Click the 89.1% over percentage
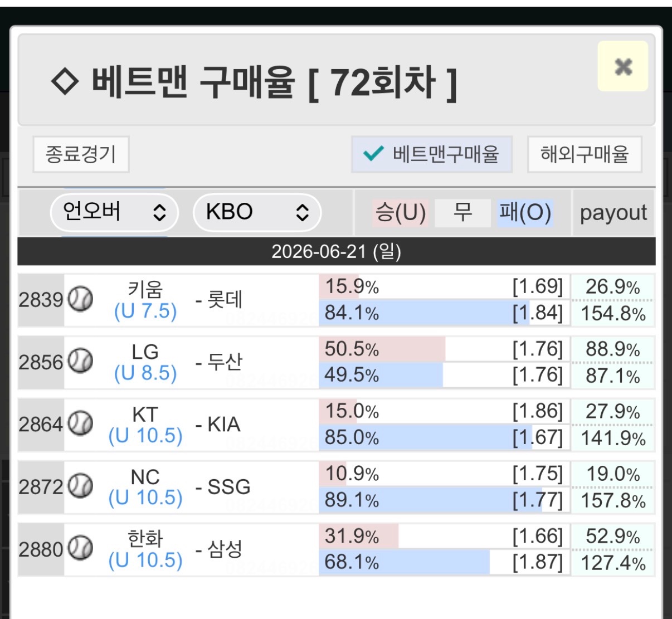 (x=352, y=500)
